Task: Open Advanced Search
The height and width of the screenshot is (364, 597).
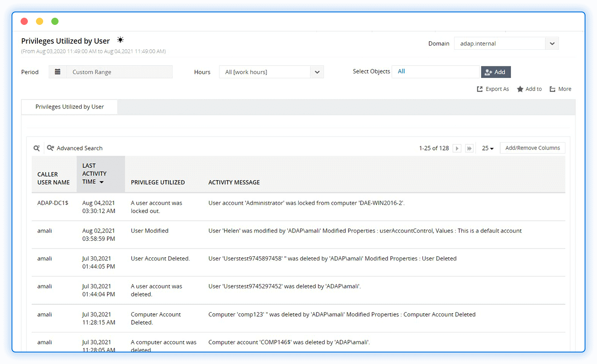Action: click(75, 148)
